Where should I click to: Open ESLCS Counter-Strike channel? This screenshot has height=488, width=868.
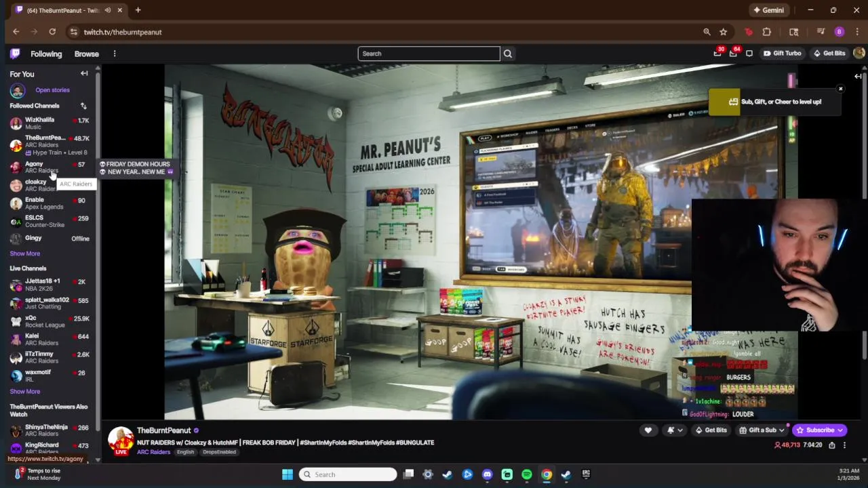(50, 221)
